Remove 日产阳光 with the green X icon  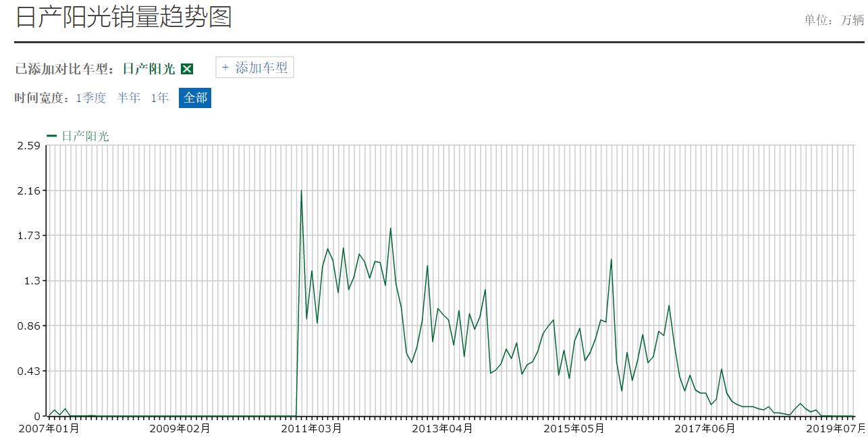(187, 69)
